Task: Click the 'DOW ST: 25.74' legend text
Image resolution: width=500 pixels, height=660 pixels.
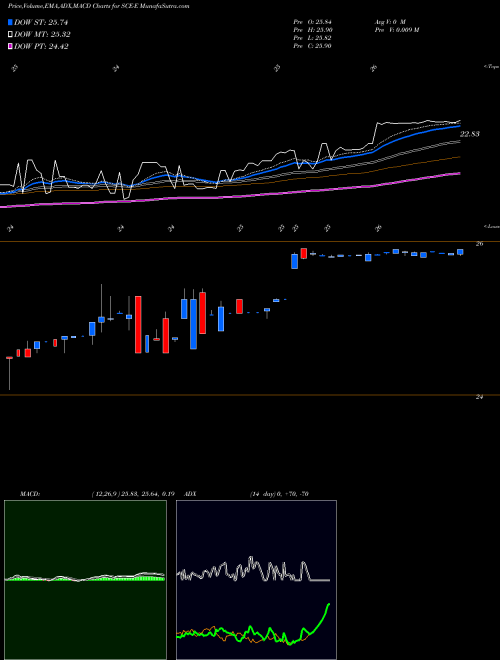Action: coord(41,22)
